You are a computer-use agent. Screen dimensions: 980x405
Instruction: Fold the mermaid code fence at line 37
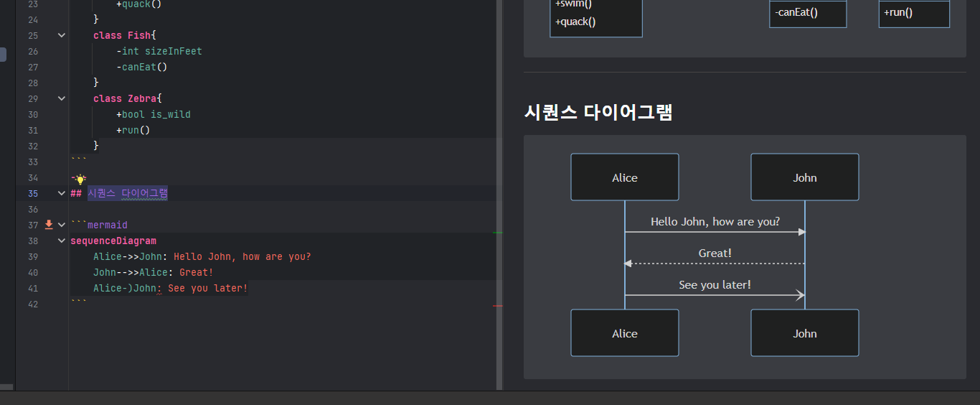[x=62, y=225]
